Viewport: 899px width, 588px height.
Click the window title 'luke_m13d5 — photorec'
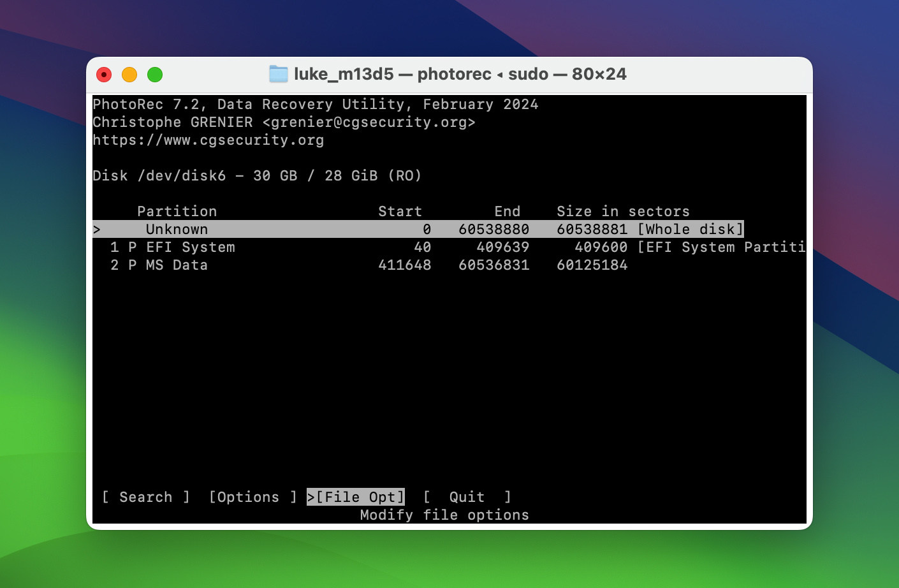coord(393,74)
